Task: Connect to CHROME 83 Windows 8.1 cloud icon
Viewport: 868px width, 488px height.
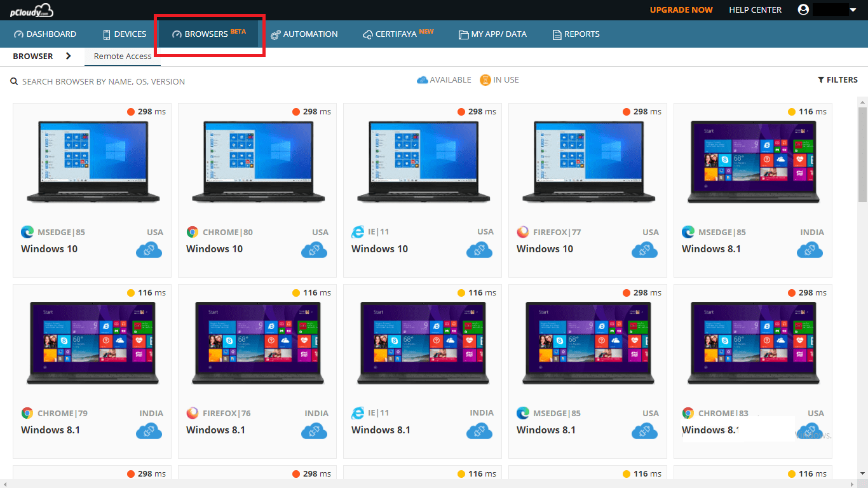Action: [x=810, y=431]
